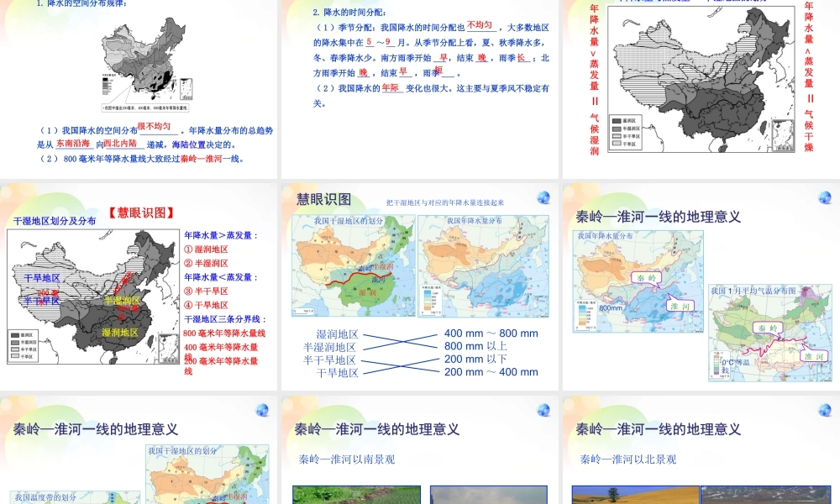Image resolution: width=840 pixels, height=504 pixels.
Task: Click the 800mm label on the precipitation map
Action: (x=611, y=308)
